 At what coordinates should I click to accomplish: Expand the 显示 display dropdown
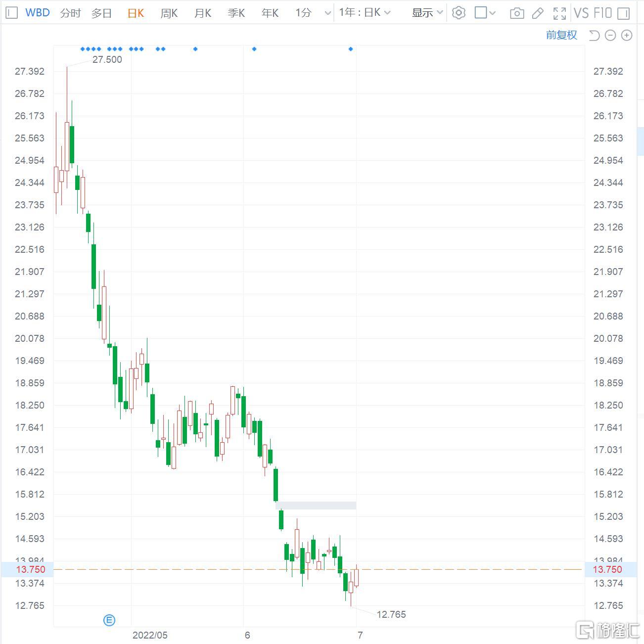point(427,13)
